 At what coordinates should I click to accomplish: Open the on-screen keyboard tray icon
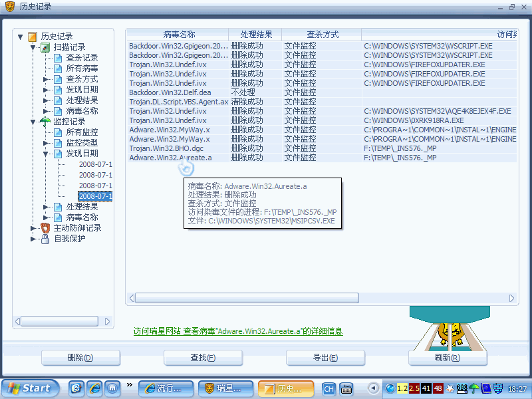[346, 389]
